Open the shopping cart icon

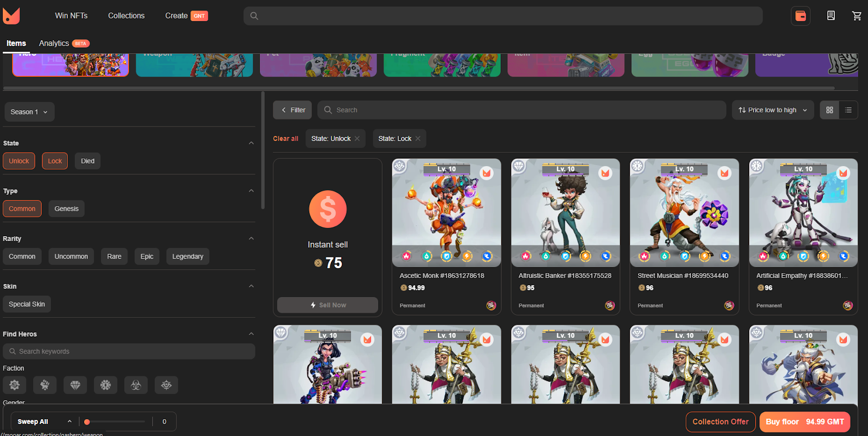tap(857, 16)
